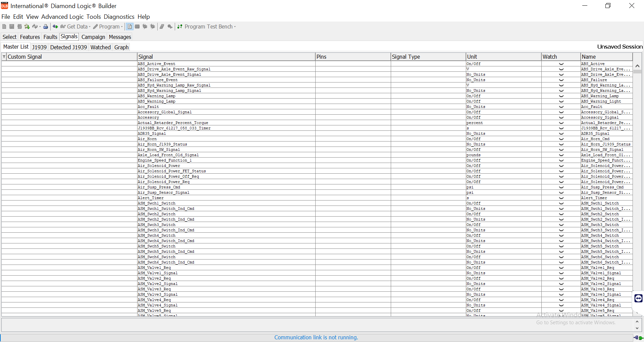
Task: Click the signal table scrollbar up arrow
Action: [637, 66]
